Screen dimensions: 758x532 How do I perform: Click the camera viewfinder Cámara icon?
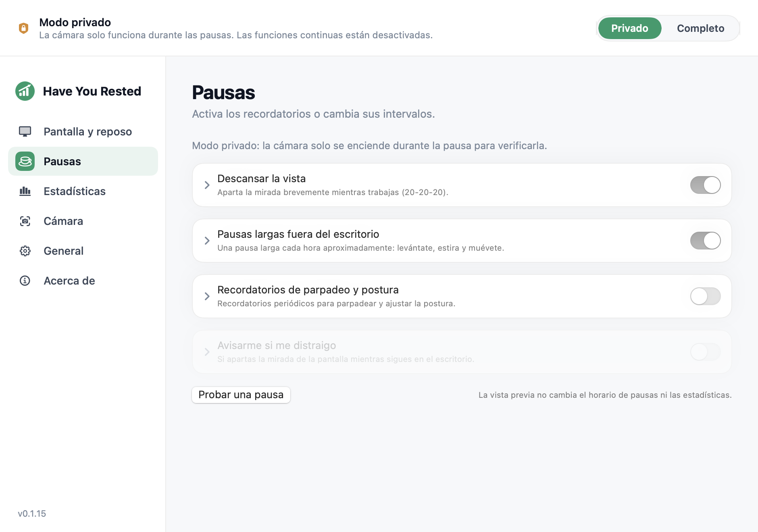click(x=25, y=221)
